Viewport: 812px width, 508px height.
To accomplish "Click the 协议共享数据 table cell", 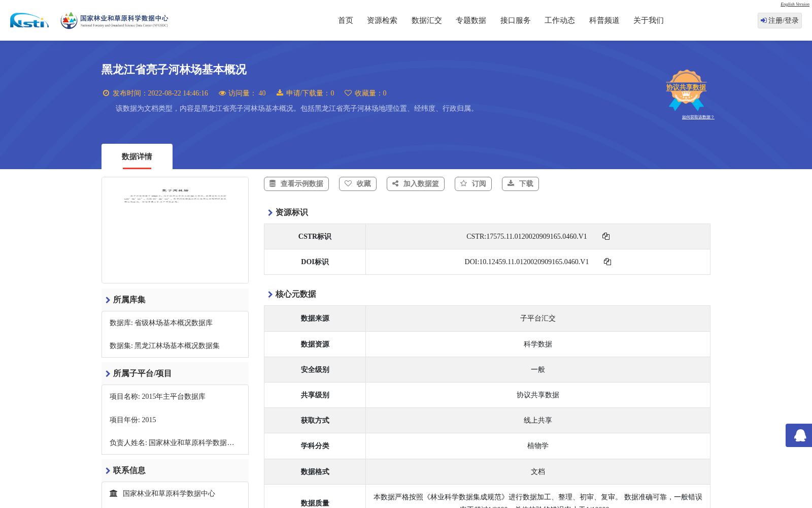I will [x=538, y=395].
